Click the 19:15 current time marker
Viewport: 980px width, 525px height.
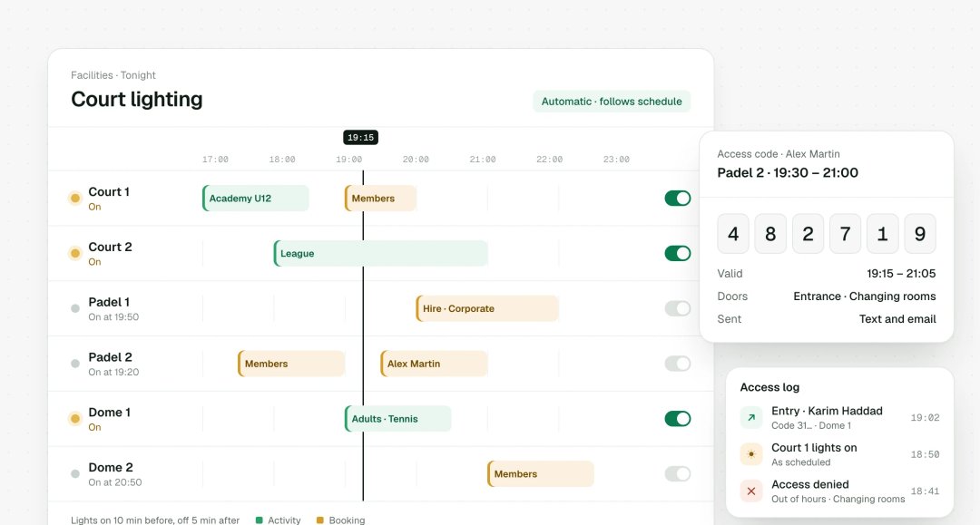click(x=360, y=137)
